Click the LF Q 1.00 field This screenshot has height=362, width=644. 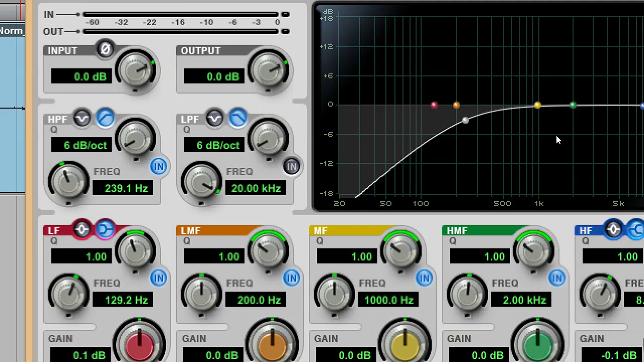coord(82,256)
